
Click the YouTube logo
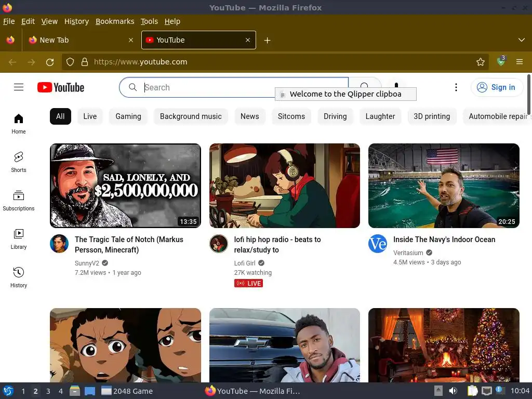(61, 87)
